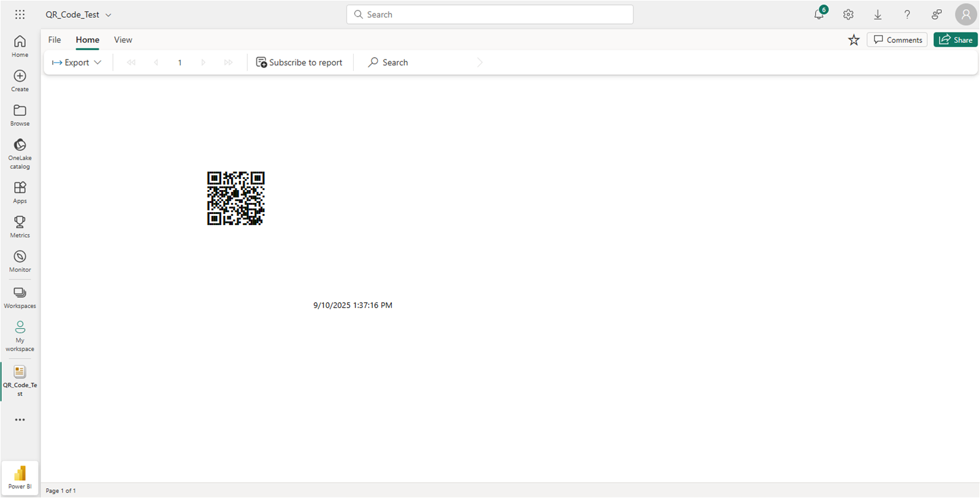Click the Power BI logo switcher
Image resolution: width=980 pixels, height=498 pixels.
point(20,478)
